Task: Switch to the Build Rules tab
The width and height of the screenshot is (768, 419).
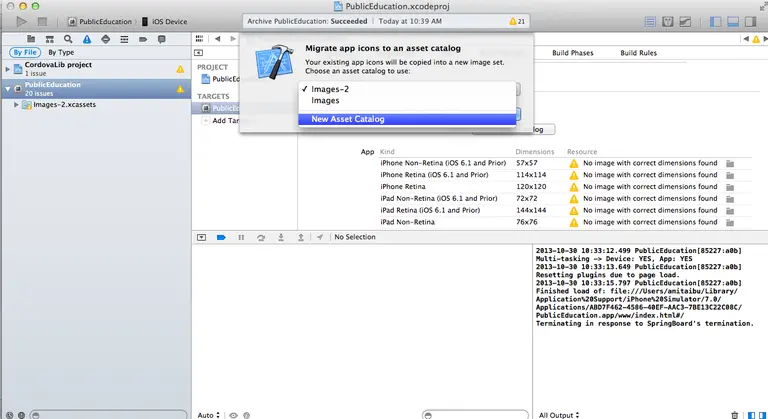Action: click(x=638, y=53)
